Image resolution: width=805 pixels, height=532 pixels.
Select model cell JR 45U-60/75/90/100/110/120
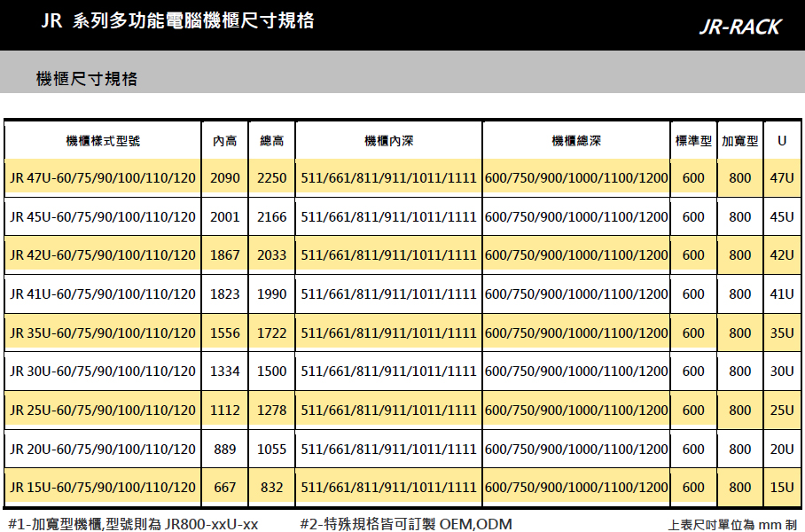click(103, 216)
